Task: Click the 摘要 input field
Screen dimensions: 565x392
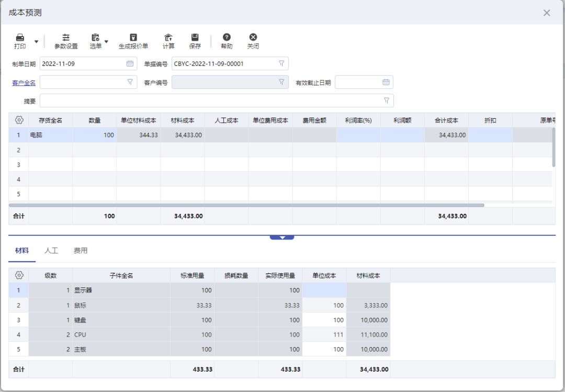Action: pos(209,100)
